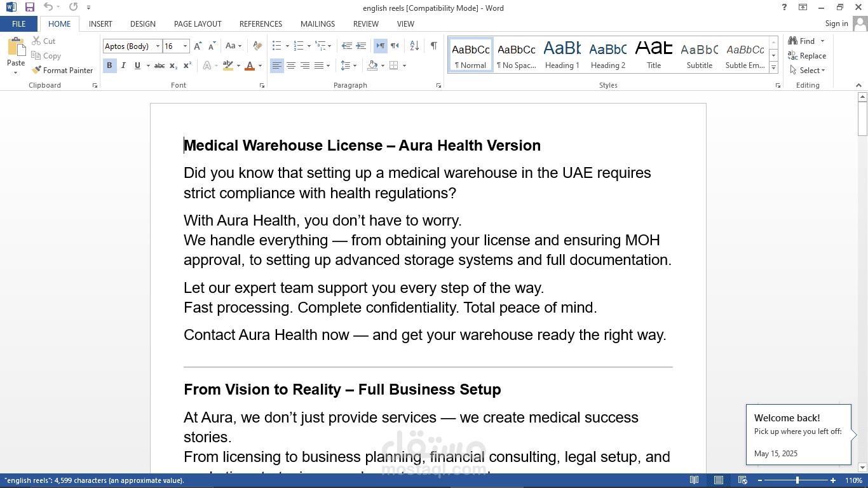Image resolution: width=868 pixels, height=488 pixels.
Task: Apply the Heading 1 style
Action: tap(562, 55)
